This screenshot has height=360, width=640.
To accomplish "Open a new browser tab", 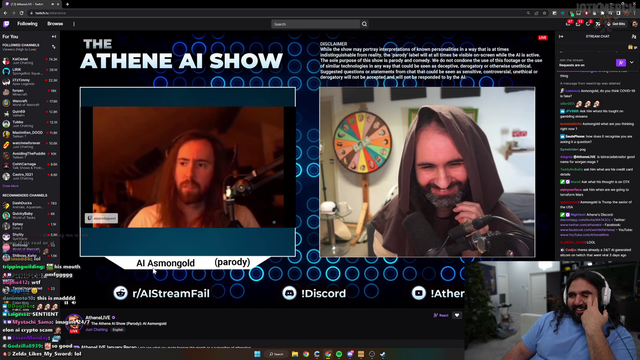I will point(67,4).
